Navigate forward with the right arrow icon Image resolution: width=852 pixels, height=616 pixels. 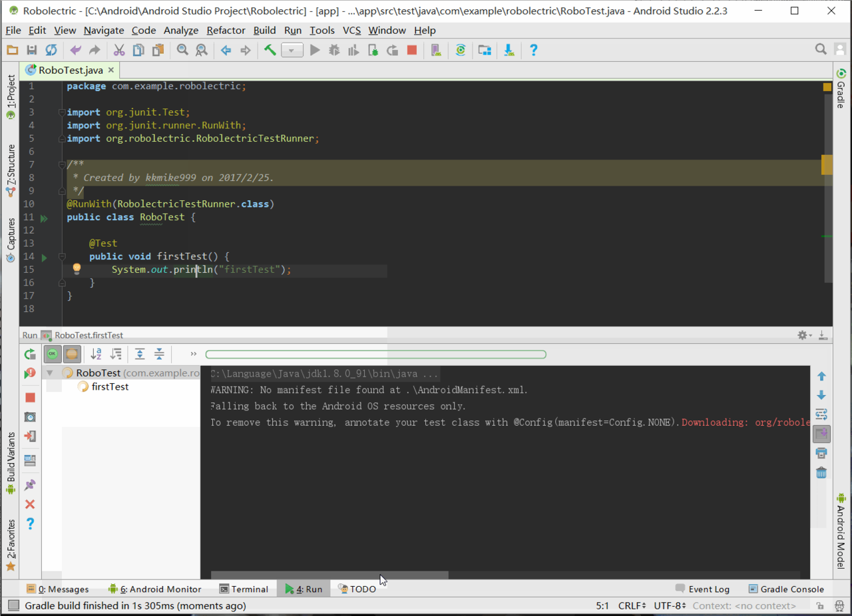(x=245, y=50)
